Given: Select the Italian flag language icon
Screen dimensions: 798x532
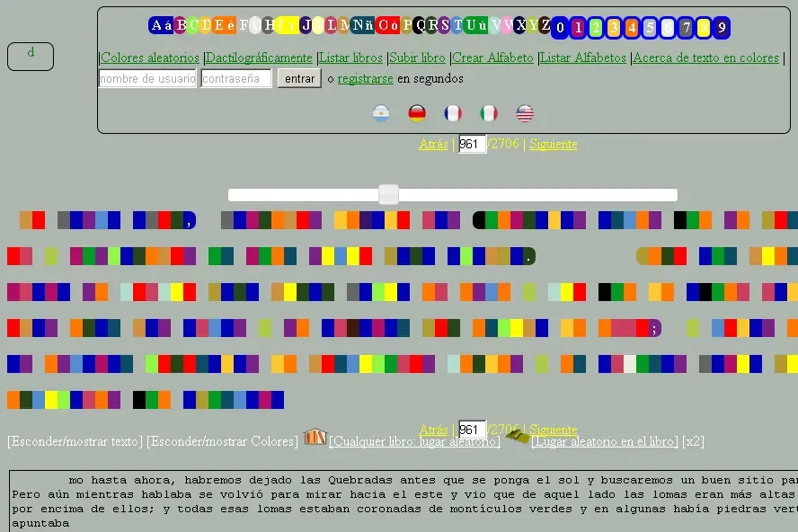Looking at the screenshot, I should click(x=489, y=113).
